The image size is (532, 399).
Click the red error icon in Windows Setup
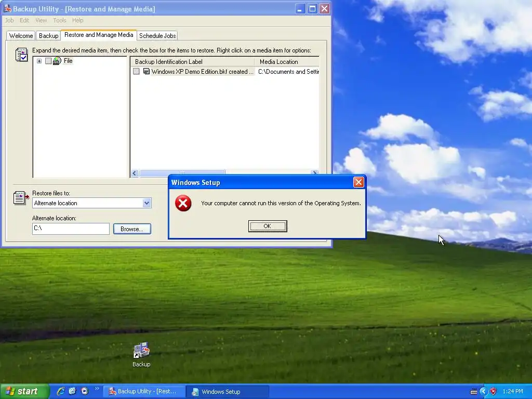(183, 203)
